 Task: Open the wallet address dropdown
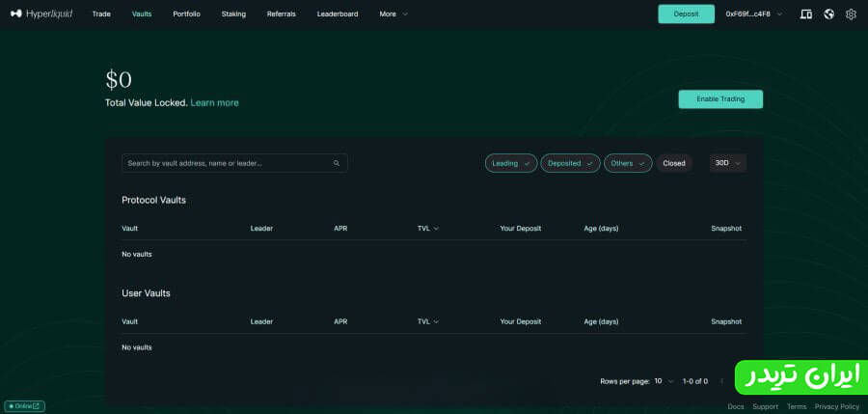tap(754, 14)
